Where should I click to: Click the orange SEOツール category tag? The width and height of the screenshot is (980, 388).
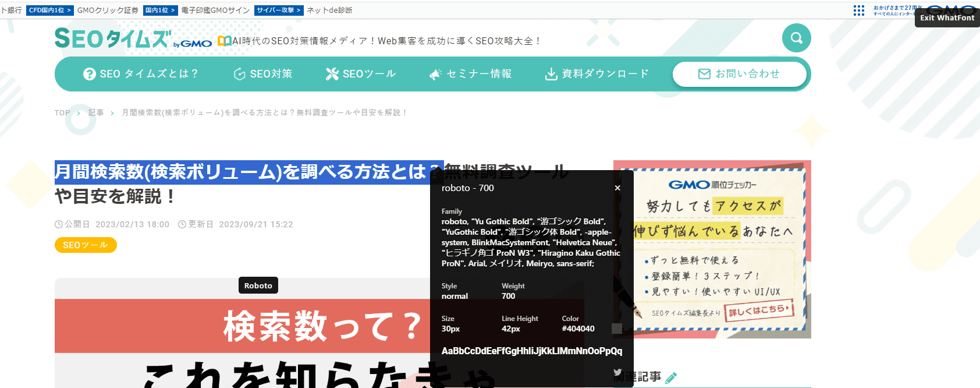[x=86, y=245]
